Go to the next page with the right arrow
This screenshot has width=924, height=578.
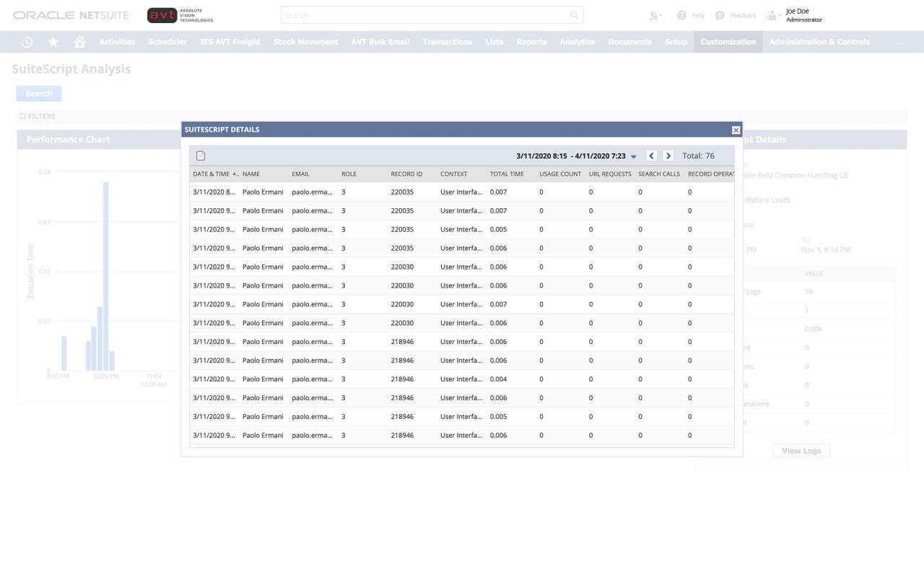[668, 155]
